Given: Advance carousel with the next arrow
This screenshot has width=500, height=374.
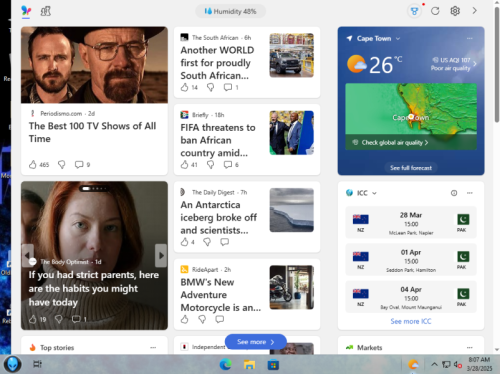Looking at the screenshot, I should pyautogui.click(x=161, y=256).
